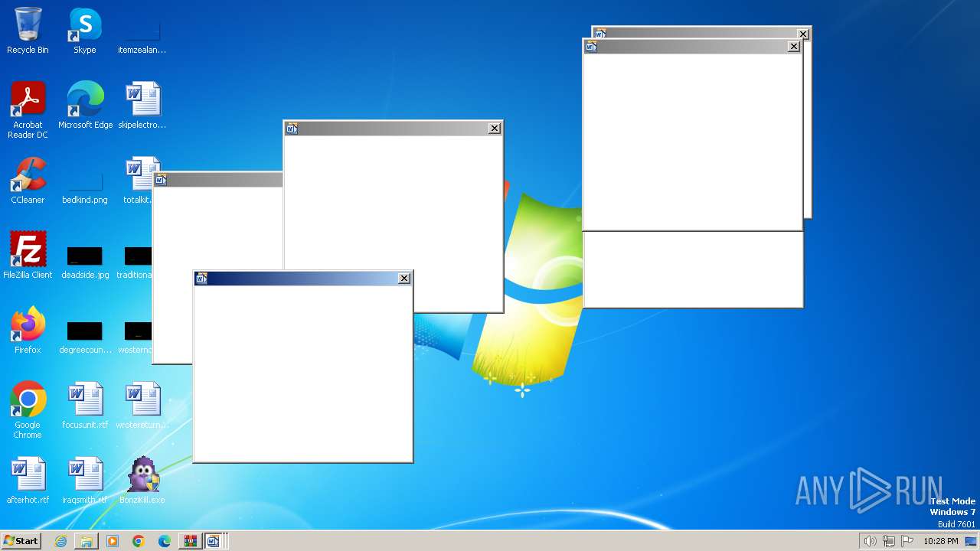
Task: Open Windows Explorer folder on taskbar
Action: [x=87, y=541]
